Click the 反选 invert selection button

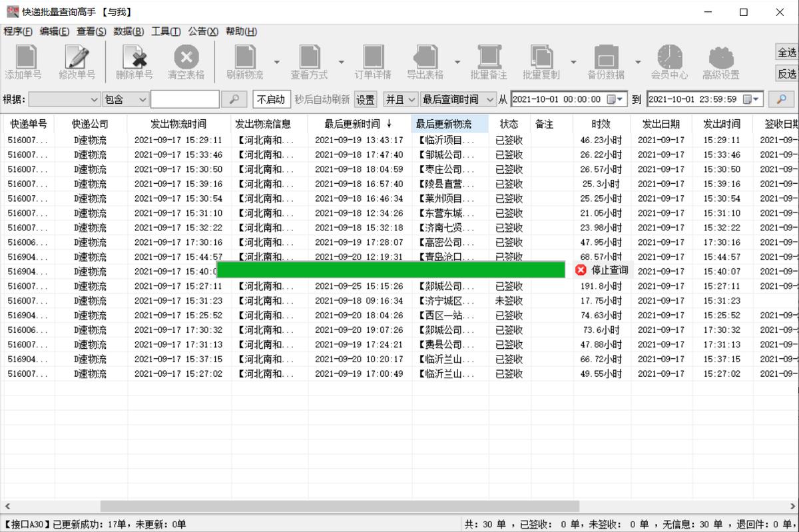point(787,73)
